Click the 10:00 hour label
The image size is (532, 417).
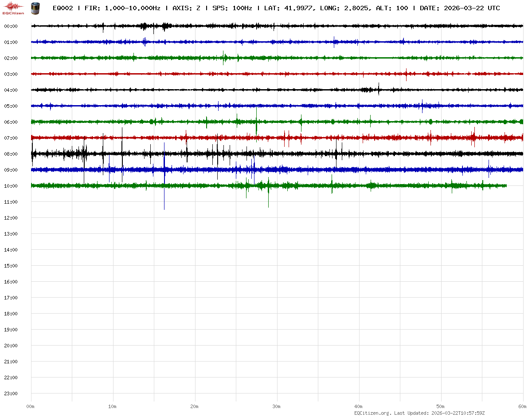(11, 186)
